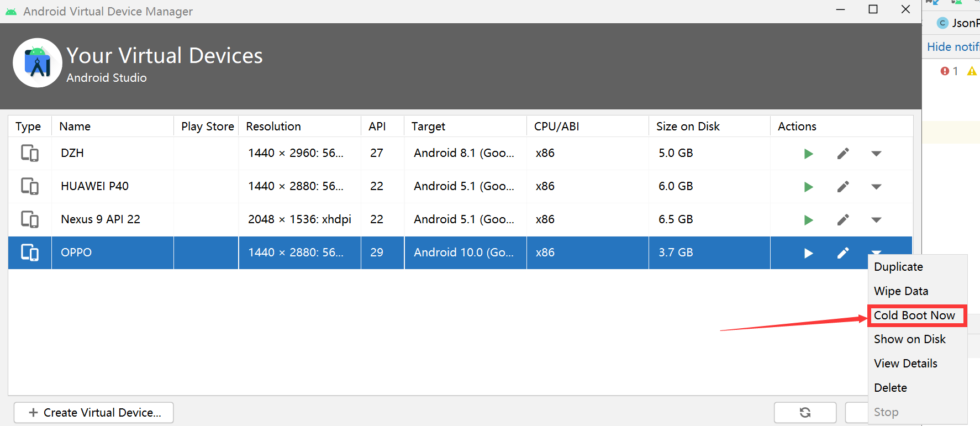Viewport: 980px width, 426px height.
Task: Click the Play Store column header
Action: (206, 127)
